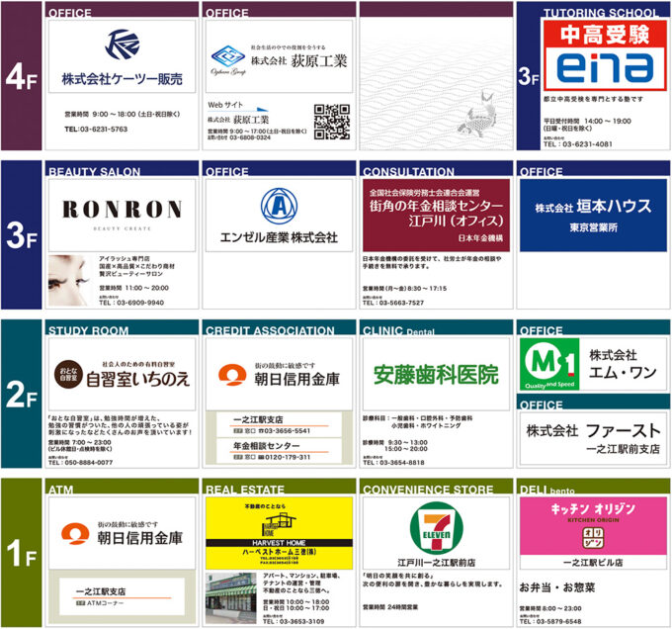Click the orange 朝日信用金庫 logo on 2F
Screen dimensions: 672x629
click(232, 375)
